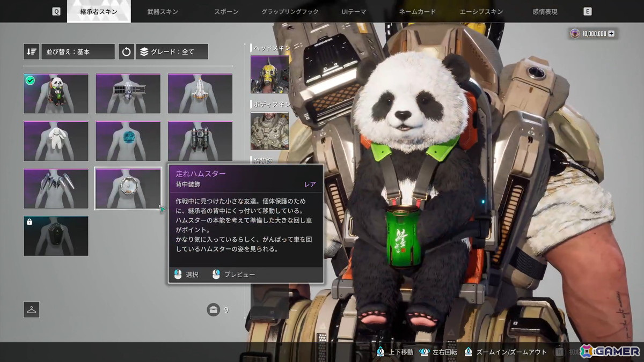Click プレビュー in the tooltip

[239, 275]
